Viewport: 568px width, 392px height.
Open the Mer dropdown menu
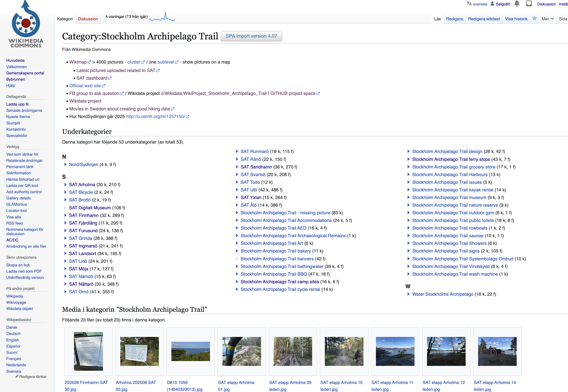(x=547, y=19)
